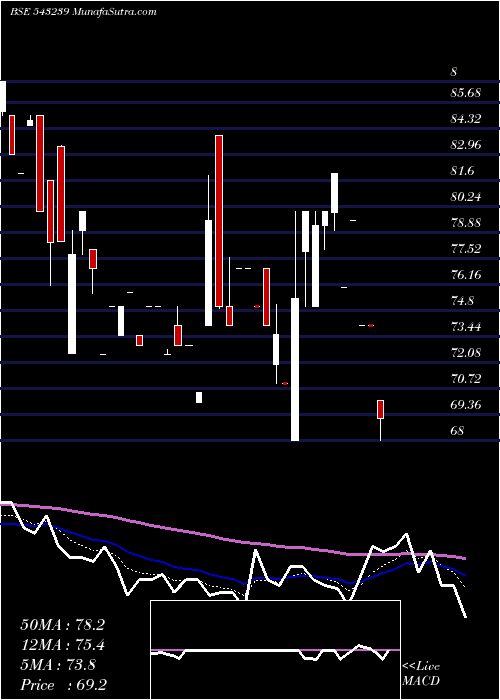Click the 78.88 price axis label
500x700 pixels.
point(466,223)
